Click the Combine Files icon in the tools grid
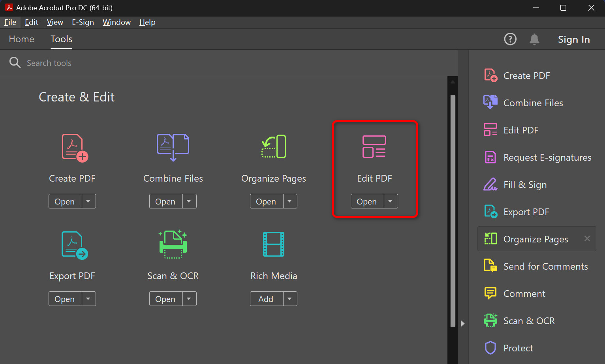605x364 pixels. [173, 148]
